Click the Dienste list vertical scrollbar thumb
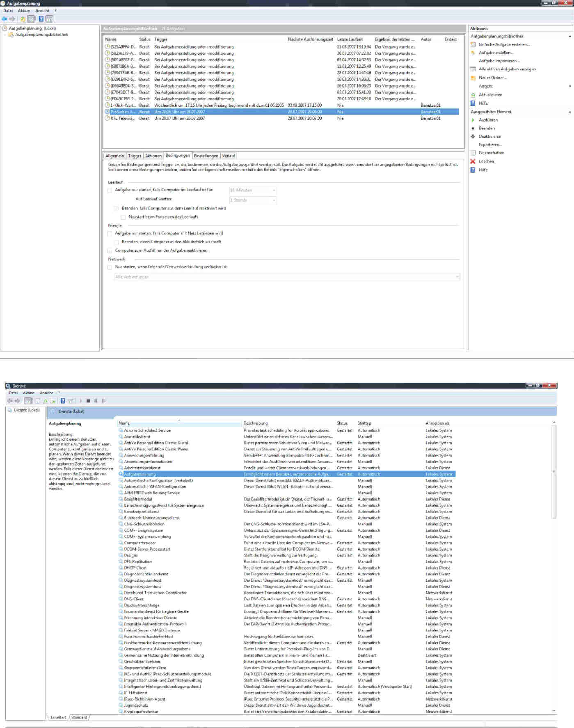The width and height of the screenshot is (574, 728). 554,471
